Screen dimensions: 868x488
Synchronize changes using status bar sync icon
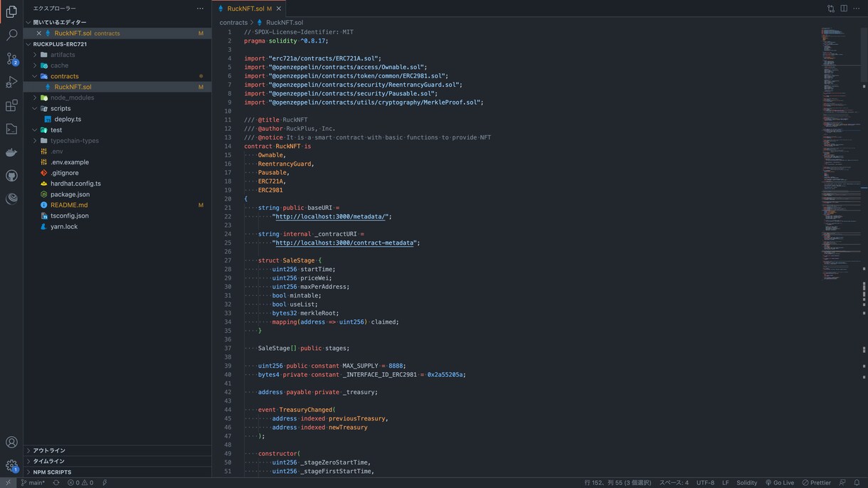[56, 482]
